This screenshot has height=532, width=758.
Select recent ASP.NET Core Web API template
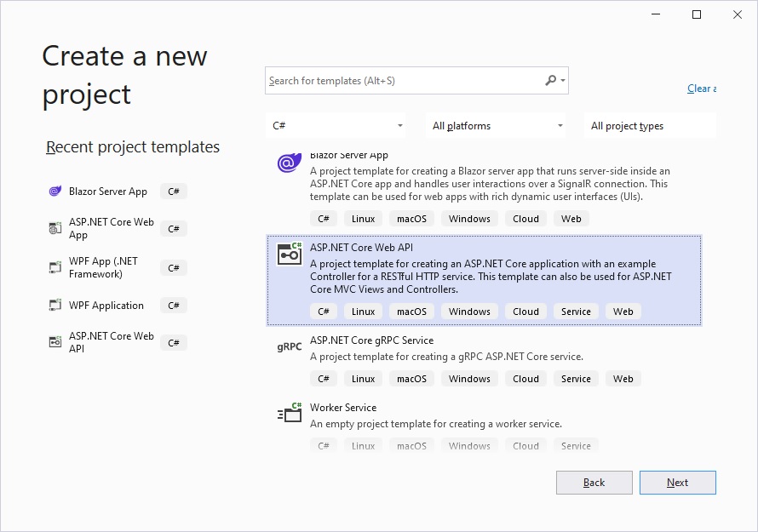tap(111, 342)
